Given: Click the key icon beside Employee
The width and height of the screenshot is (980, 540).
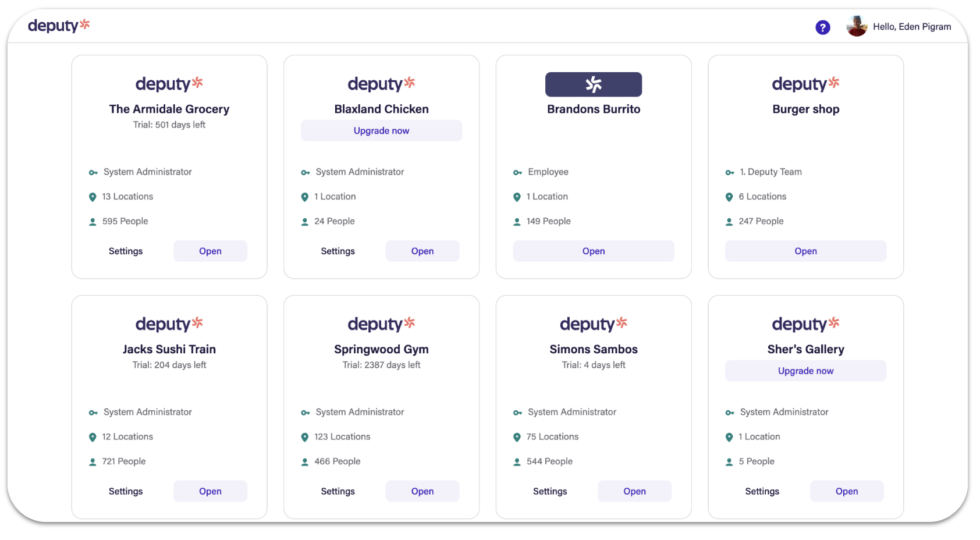Looking at the screenshot, I should [517, 173].
